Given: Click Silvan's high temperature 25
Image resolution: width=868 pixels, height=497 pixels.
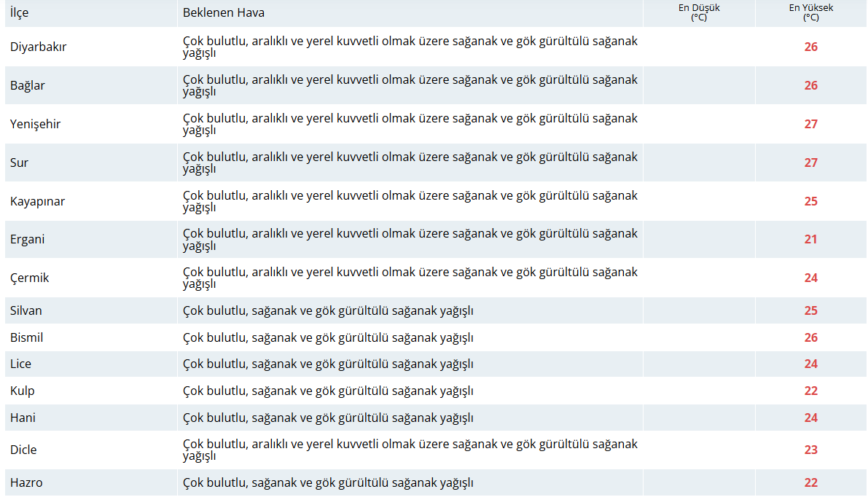Looking at the screenshot, I should (x=811, y=310).
